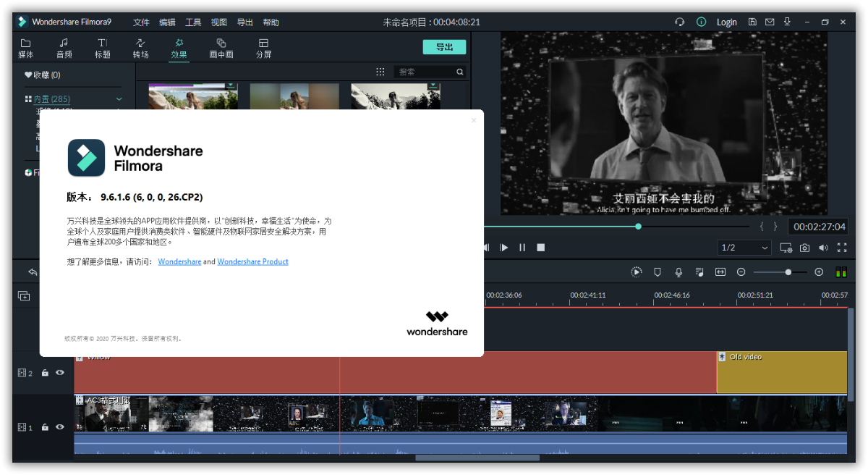Collapse the 内置 (285) effects category
The width and height of the screenshot is (868, 475).
tap(119, 99)
